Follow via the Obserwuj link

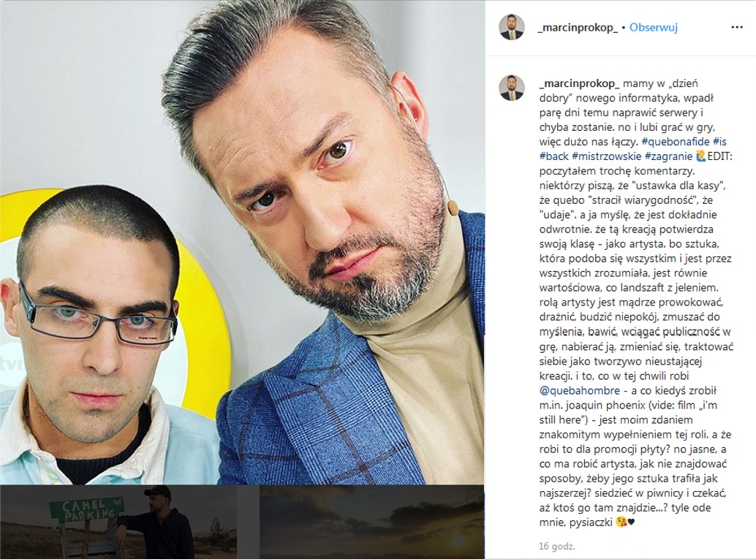coord(654,28)
